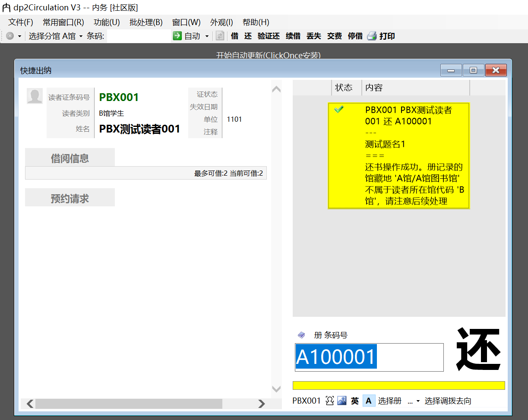Image resolution: width=528 pixels, height=420 pixels.
Task: Toggle the highlighted A button
Action: (x=369, y=401)
